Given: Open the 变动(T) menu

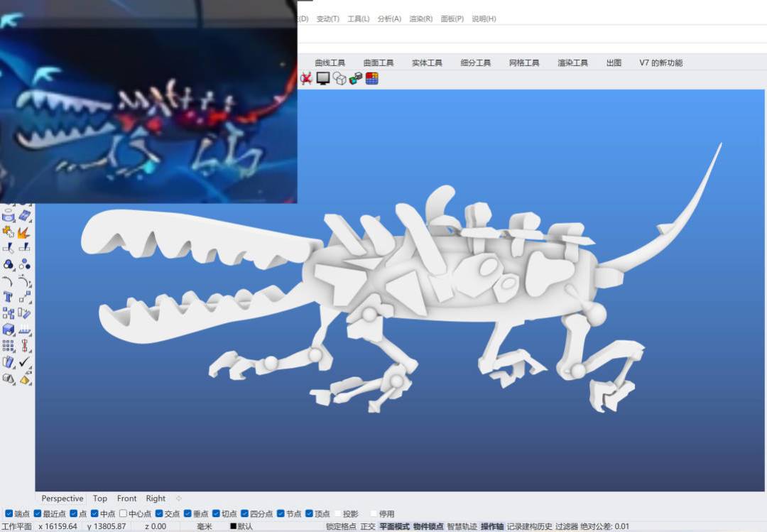Looking at the screenshot, I should click(x=327, y=18).
